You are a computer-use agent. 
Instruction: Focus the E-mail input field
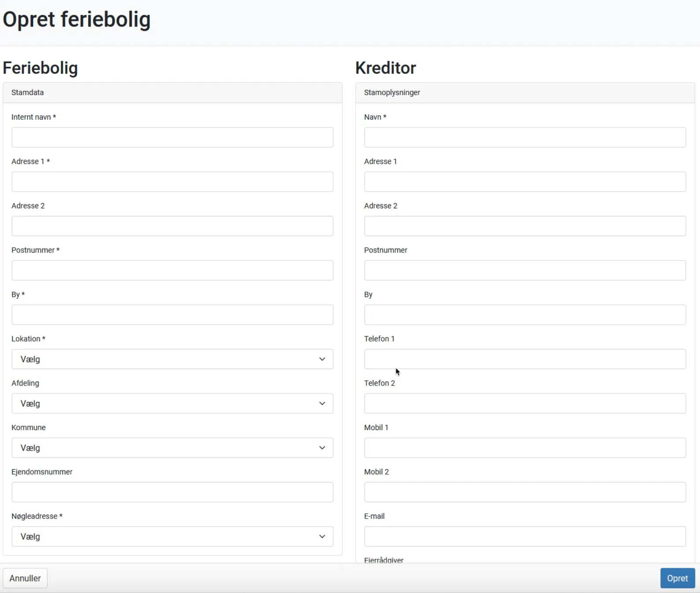(525, 537)
